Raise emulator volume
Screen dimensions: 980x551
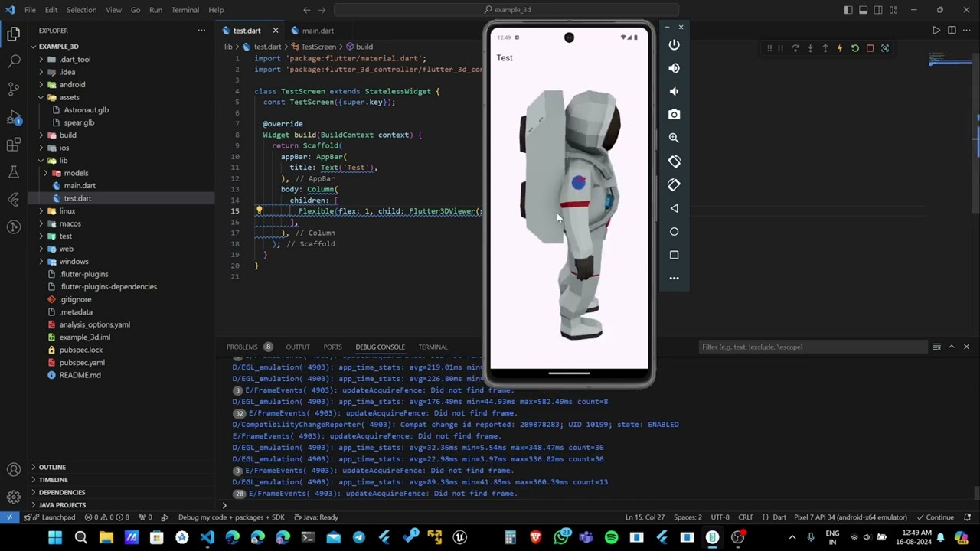click(674, 68)
